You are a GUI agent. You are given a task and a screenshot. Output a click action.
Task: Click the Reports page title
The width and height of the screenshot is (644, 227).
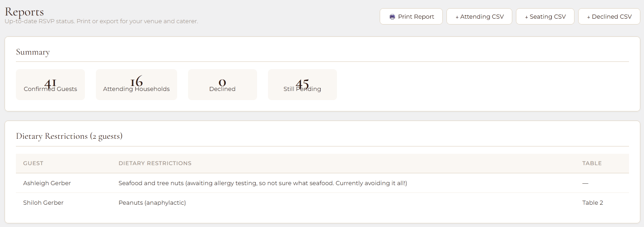[25, 11]
